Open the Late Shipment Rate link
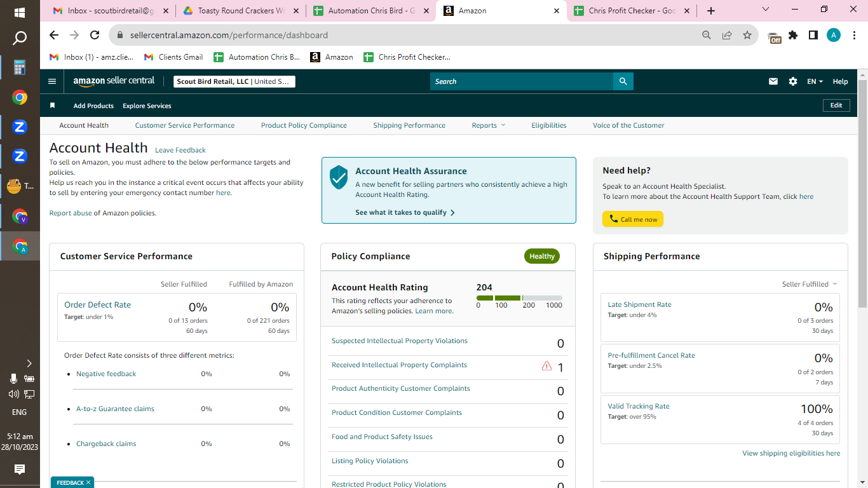This screenshot has width=868, height=488. [639, 304]
